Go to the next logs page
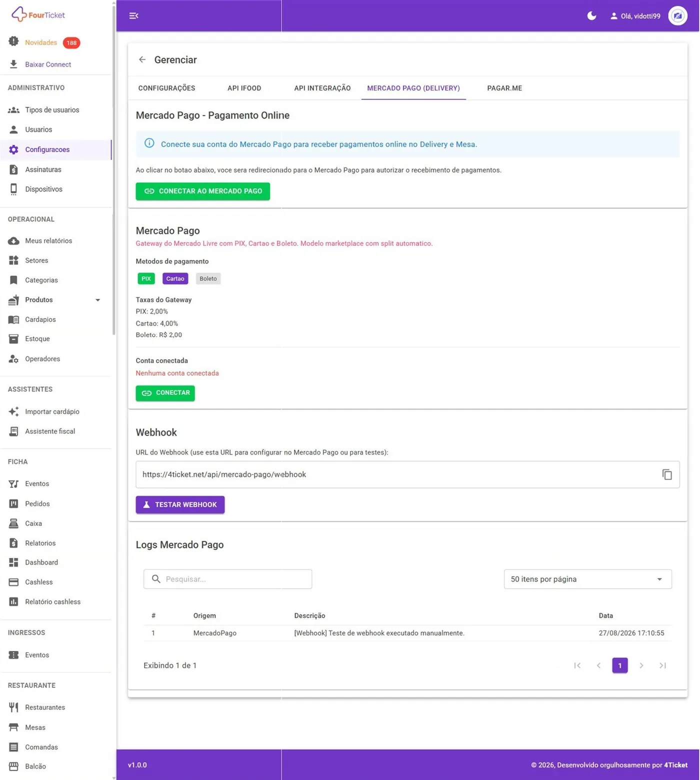700x780 pixels. point(641,665)
